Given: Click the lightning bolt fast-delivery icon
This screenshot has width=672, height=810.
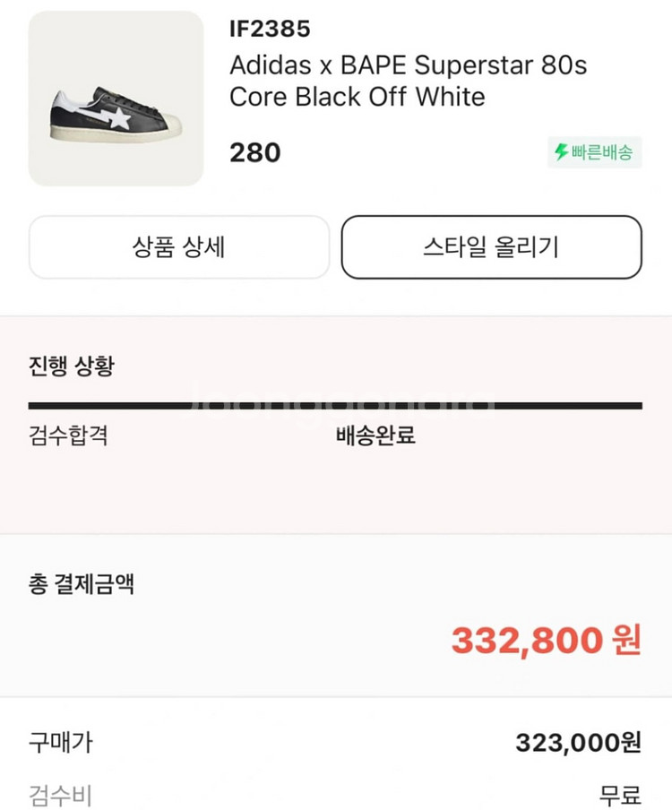Looking at the screenshot, I should [562, 152].
